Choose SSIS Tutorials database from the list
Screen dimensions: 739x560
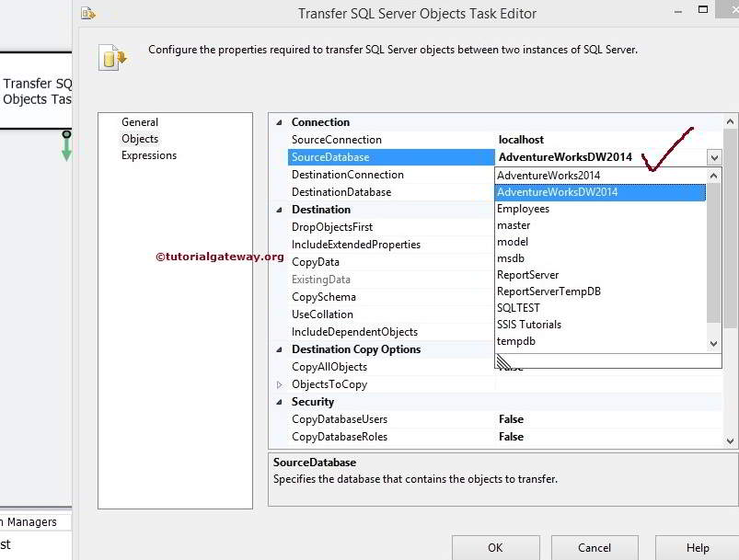600,325
